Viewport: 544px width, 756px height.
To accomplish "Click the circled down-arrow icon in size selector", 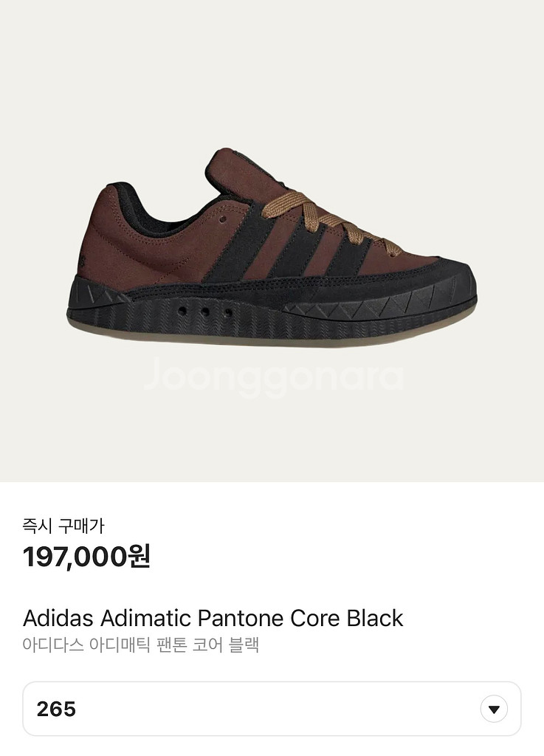I will coord(494,709).
